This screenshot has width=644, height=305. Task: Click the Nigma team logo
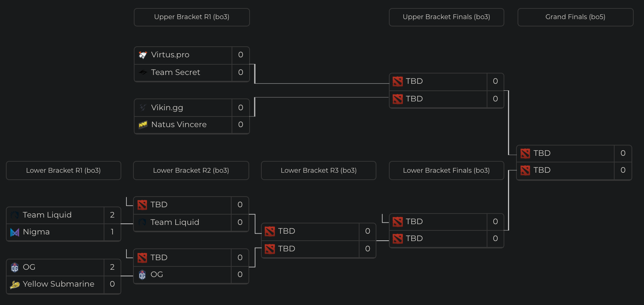[15, 232]
